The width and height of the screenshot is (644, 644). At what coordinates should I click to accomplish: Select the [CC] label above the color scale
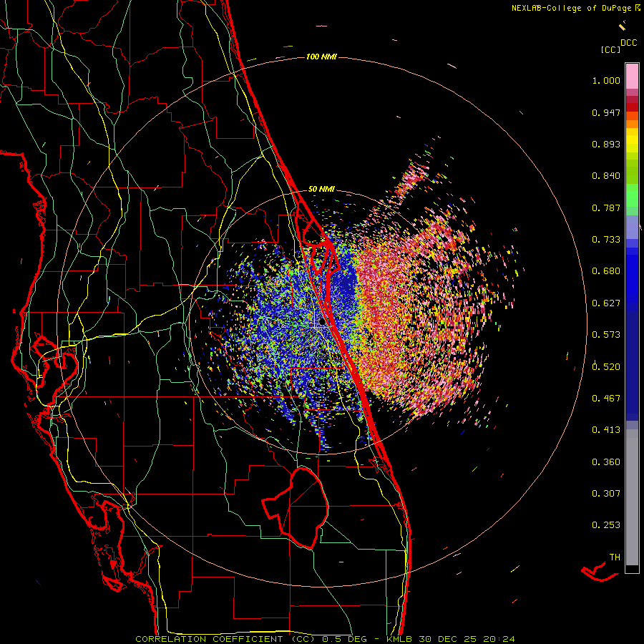[611, 49]
